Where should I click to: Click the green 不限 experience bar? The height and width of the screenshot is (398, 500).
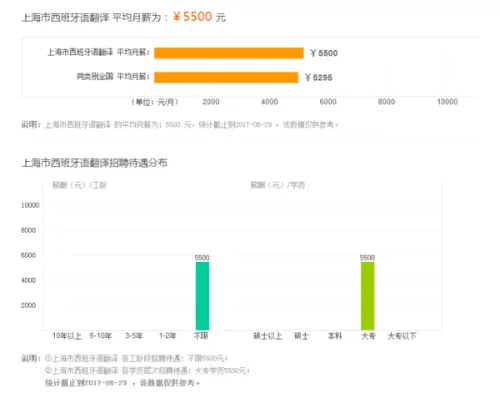coord(202,296)
